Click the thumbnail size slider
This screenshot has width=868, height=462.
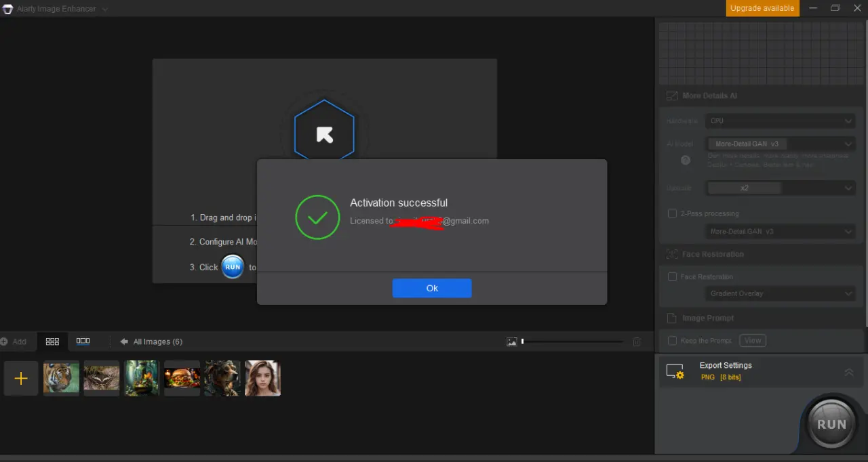[x=572, y=341]
